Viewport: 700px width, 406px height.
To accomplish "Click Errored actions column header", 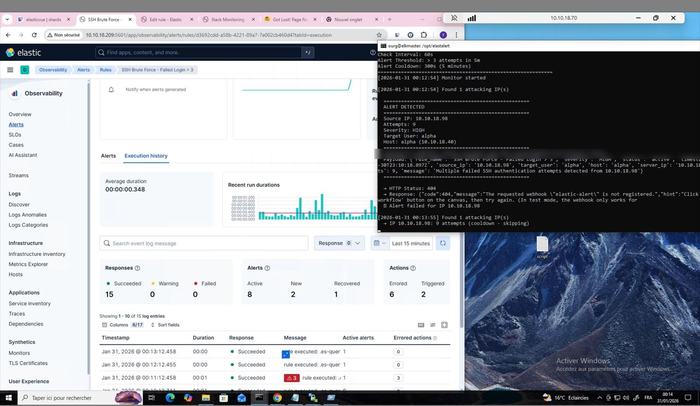I will click(x=412, y=338).
